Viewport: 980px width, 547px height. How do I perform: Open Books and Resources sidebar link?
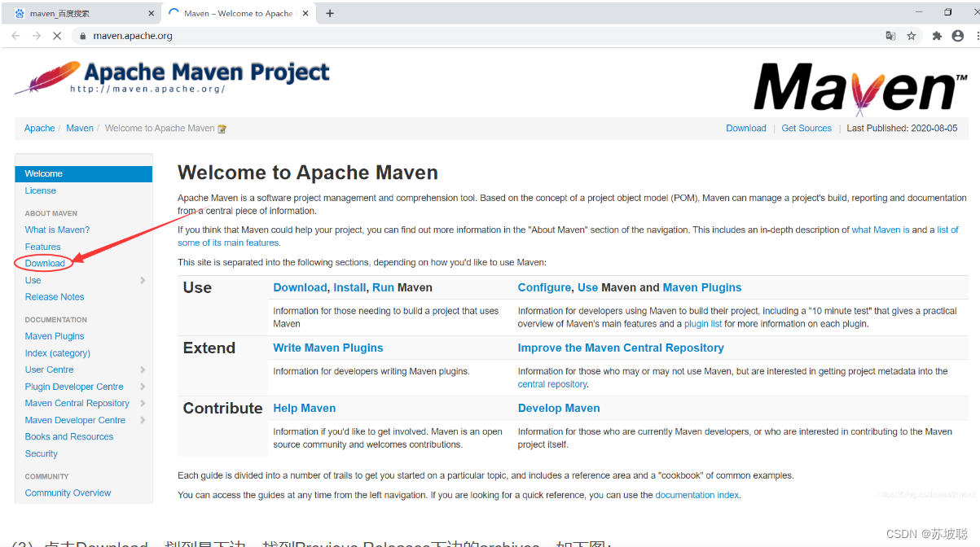69,437
